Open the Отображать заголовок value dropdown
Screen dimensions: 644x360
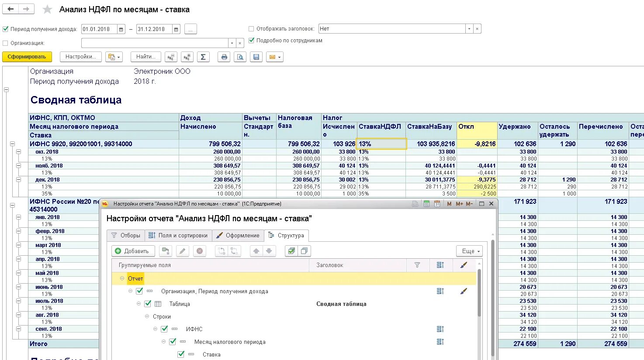click(x=469, y=29)
